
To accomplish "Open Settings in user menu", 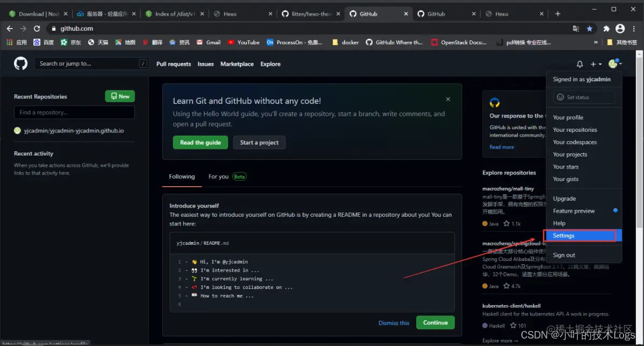I will (584, 236).
